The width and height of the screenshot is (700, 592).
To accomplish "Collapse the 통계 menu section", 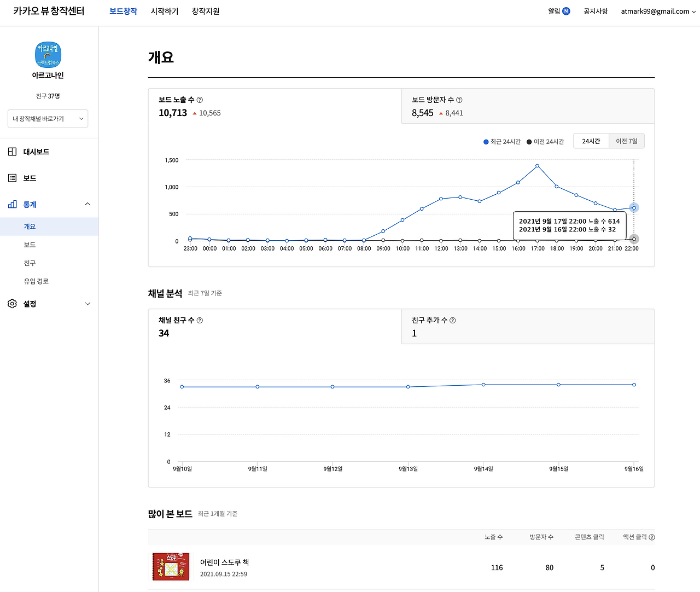I will click(87, 204).
